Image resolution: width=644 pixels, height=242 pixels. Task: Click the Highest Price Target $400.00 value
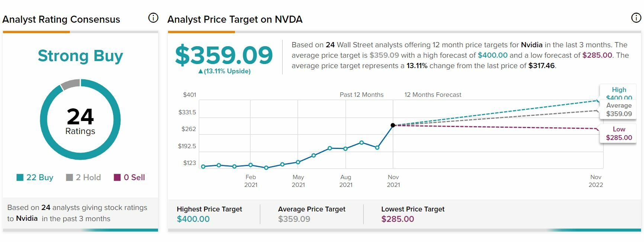click(x=193, y=219)
